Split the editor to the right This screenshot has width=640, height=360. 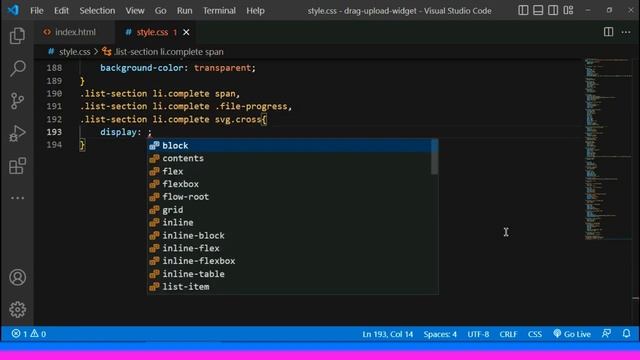click(x=608, y=32)
